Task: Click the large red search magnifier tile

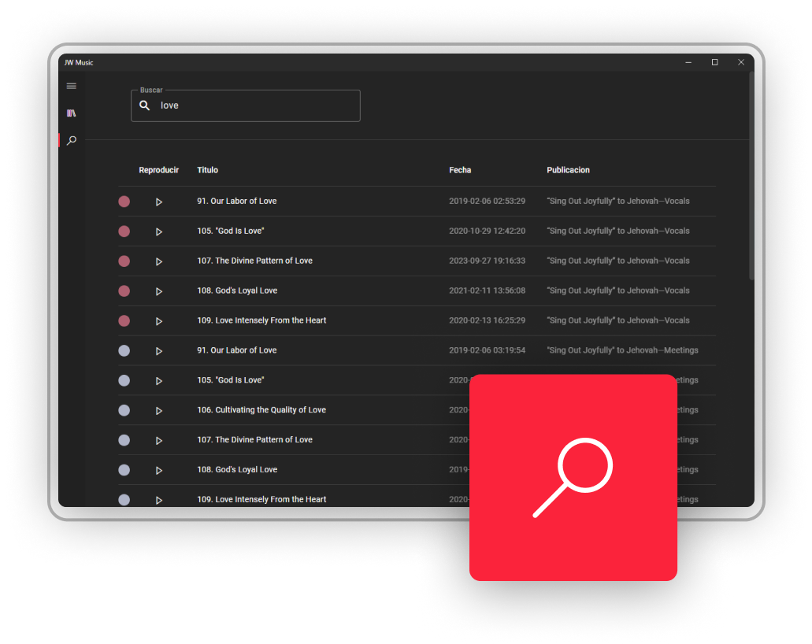Action: tap(573, 477)
